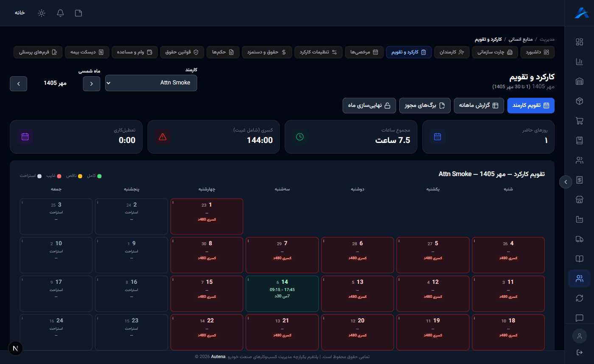Click the logout icon at sidebar bottom
The image size is (594, 364).
point(579,352)
